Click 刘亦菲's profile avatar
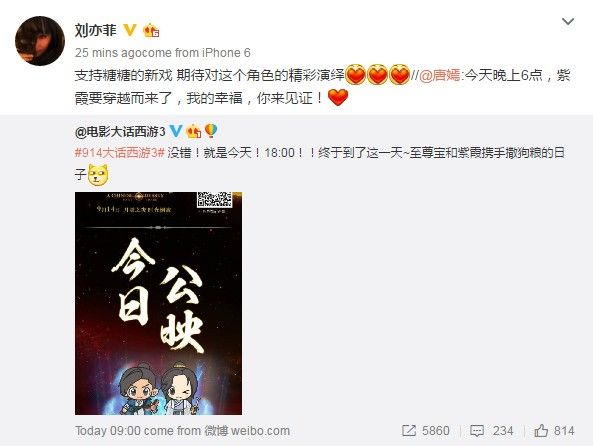 tap(40, 41)
